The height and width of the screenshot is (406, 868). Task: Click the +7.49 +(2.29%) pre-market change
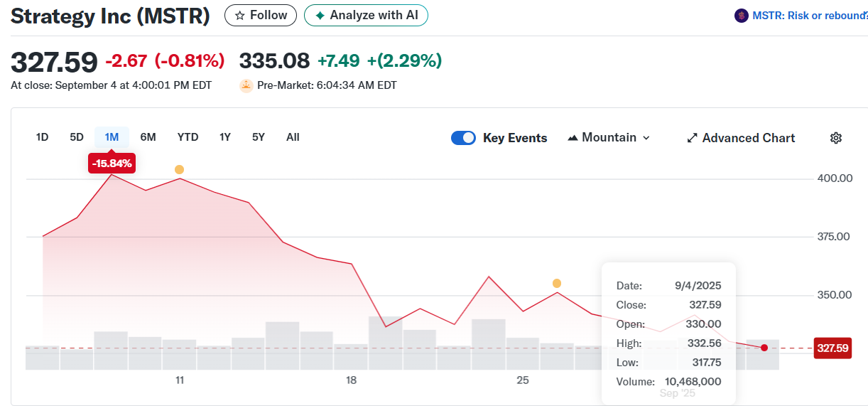(x=379, y=61)
